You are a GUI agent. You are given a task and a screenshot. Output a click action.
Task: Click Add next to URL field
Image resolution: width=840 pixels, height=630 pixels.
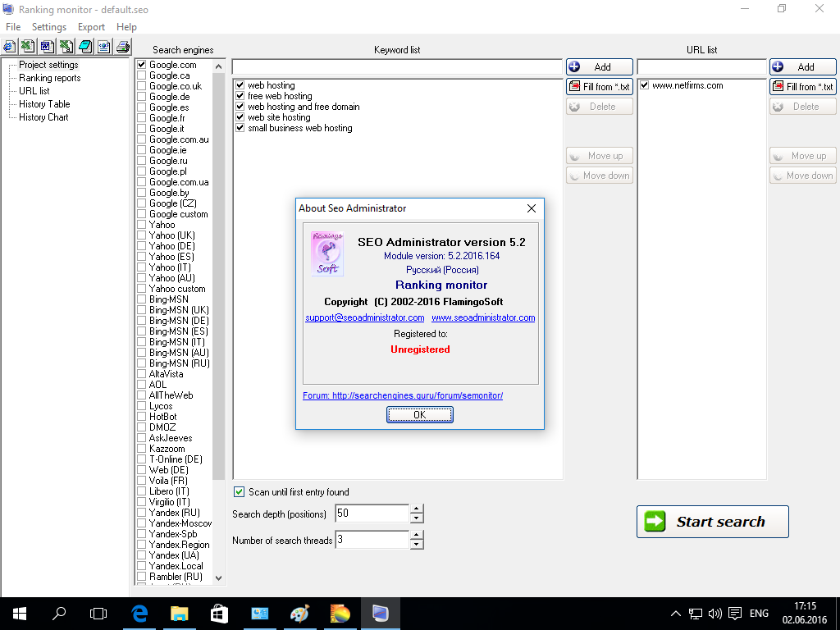pos(803,67)
